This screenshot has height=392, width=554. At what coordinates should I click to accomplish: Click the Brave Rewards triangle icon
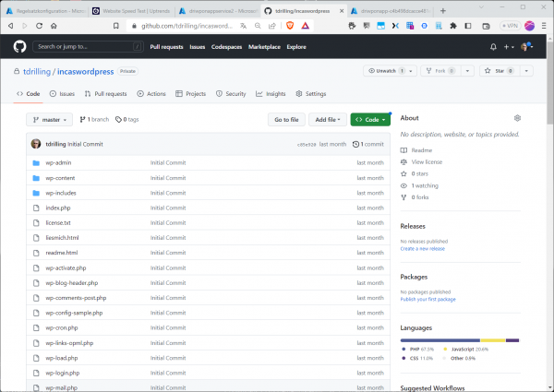306,26
